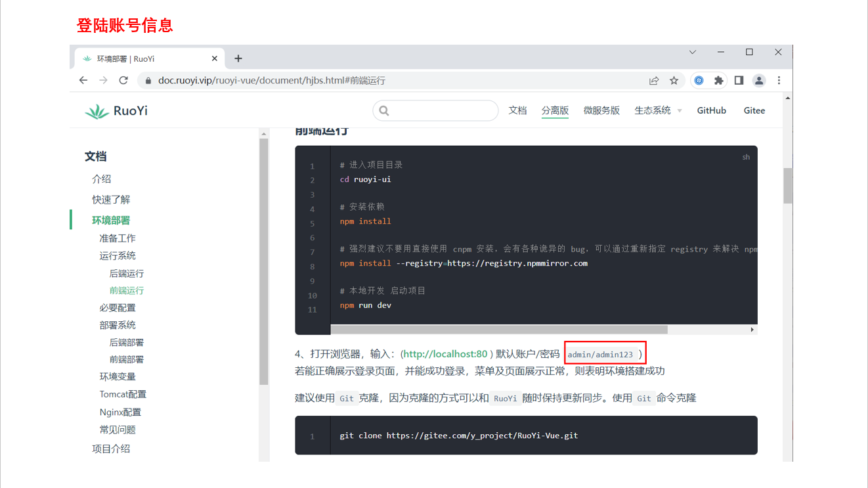Go to 运行系统 section
This screenshot has height=488, width=868.
pyautogui.click(x=118, y=255)
